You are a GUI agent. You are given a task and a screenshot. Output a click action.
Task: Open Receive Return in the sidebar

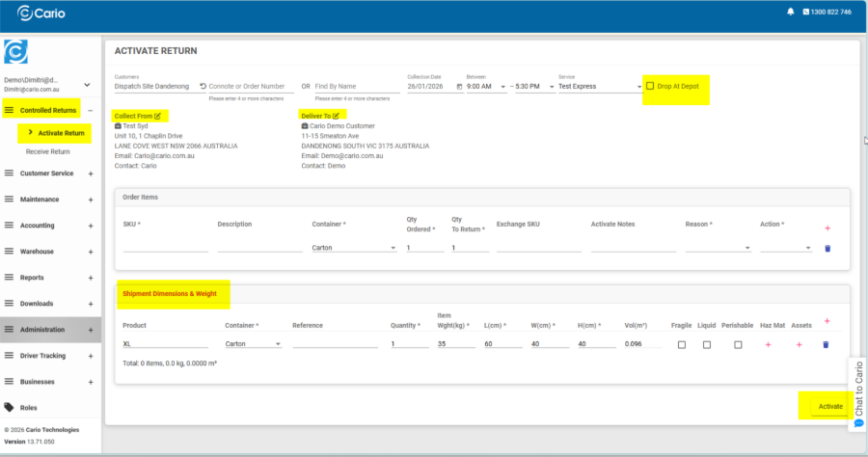pos(48,151)
